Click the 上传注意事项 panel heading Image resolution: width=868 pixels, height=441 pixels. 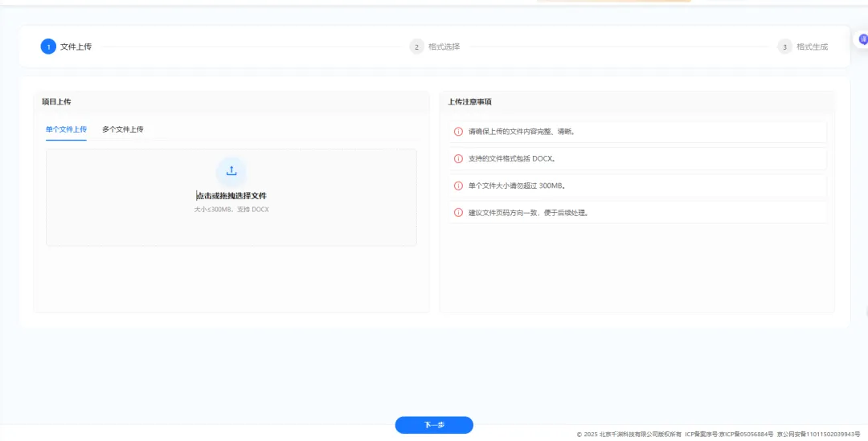coord(470,102)
